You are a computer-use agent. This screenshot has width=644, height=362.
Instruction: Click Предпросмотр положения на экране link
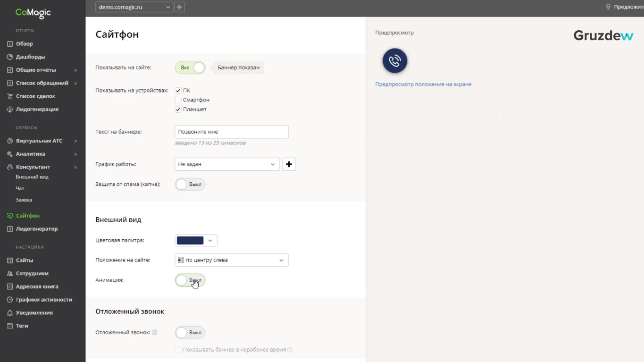423,84
